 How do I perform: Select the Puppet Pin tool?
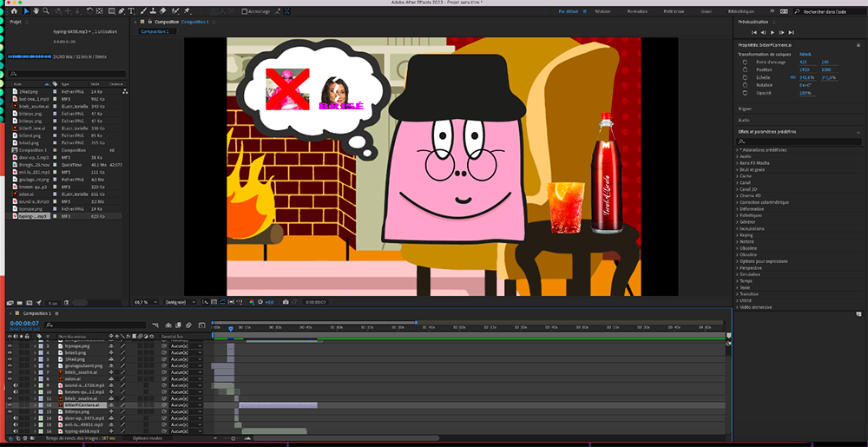tap(187, 11)
